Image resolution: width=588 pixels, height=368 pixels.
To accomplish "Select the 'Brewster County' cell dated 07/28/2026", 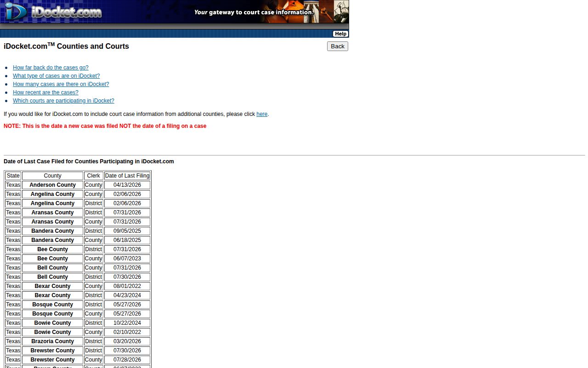I will 52,360.
